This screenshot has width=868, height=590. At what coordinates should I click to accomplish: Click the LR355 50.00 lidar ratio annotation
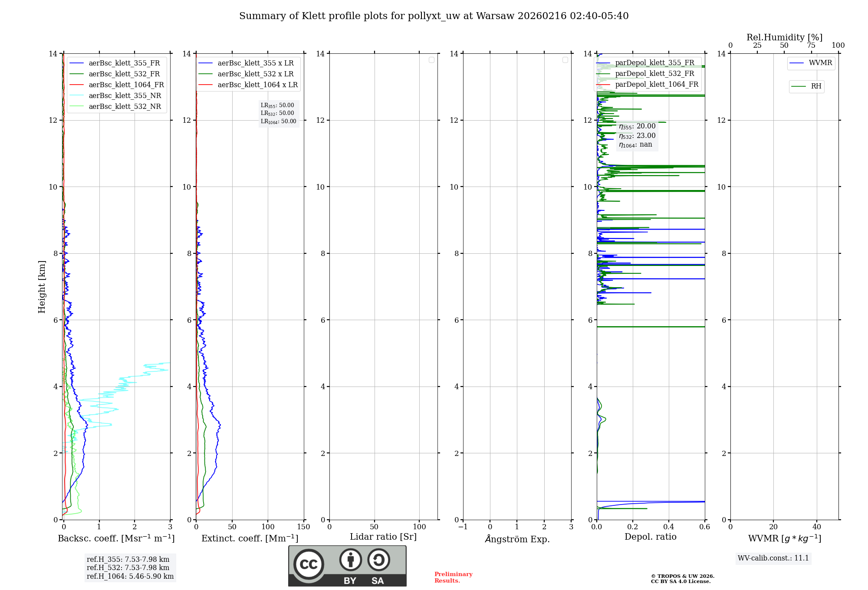pyautogui.click(x=277, y=105)
